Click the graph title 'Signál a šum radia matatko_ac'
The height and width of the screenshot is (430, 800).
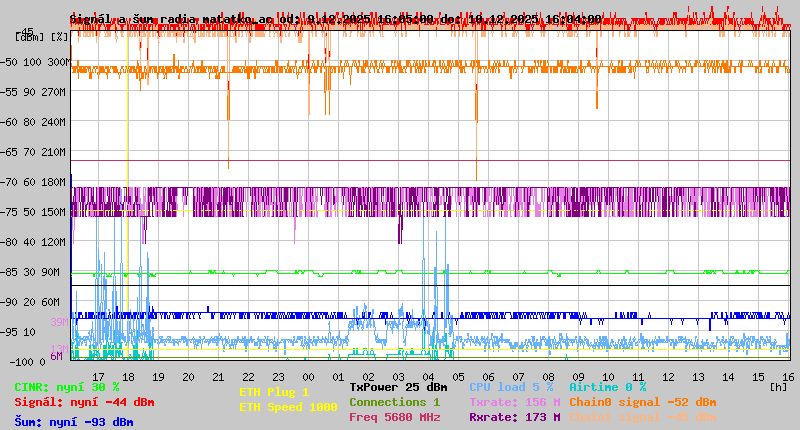click(x=171, y=19)
